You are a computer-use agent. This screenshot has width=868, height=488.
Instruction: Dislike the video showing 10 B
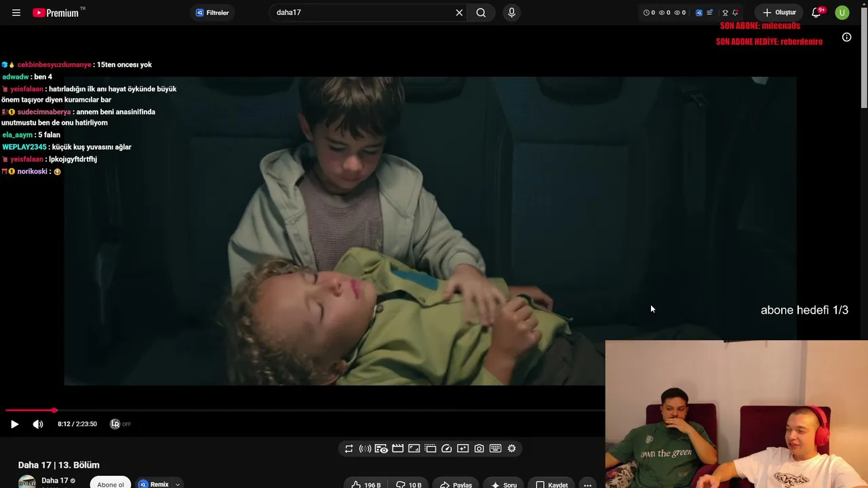click(408, 485)
